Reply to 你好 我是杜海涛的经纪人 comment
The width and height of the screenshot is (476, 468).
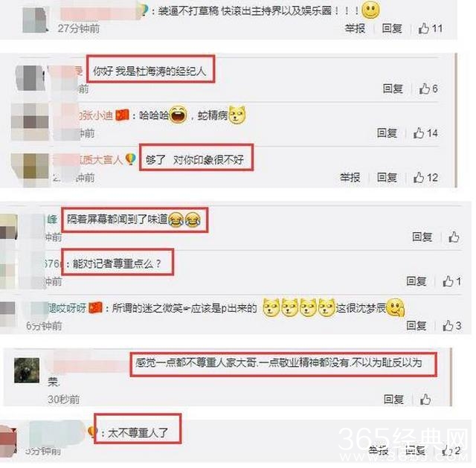coord(393,89)
